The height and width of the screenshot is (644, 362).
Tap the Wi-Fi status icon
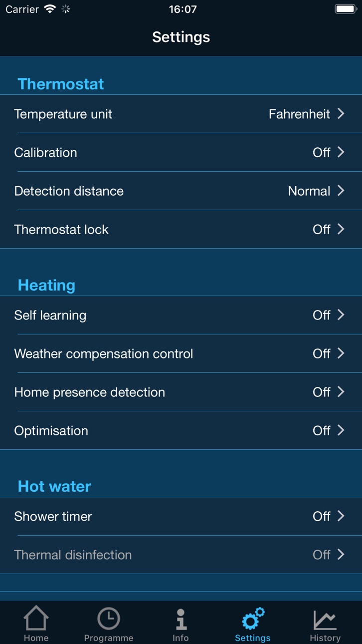49,9
